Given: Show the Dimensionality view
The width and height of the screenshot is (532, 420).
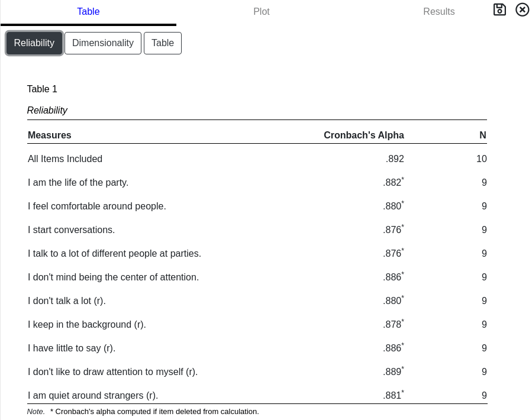Looking at the screenshot, I should pyautogui.click(x=103, y=43).
